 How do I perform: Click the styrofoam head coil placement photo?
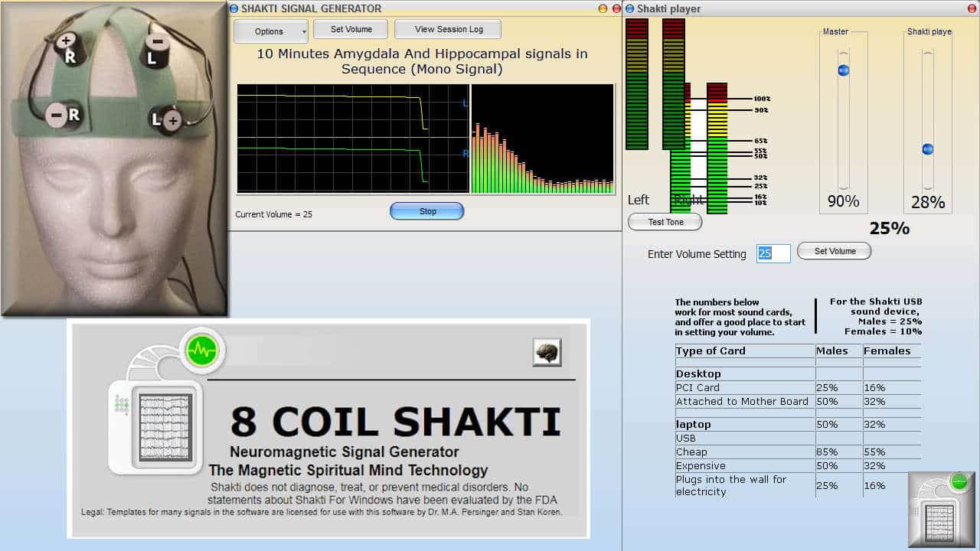tap(115, 158)
